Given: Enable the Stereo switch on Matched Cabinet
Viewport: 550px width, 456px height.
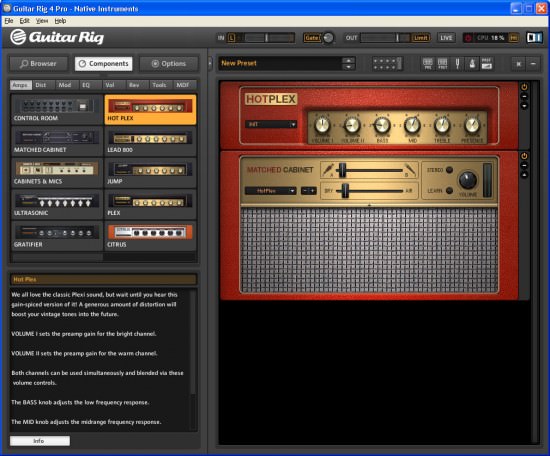Looking at the screenshot, I should (x=449, y=170).
